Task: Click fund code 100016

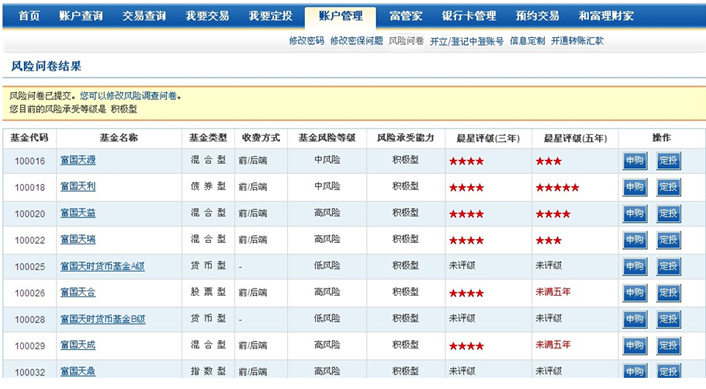Action: coord(30,161)
